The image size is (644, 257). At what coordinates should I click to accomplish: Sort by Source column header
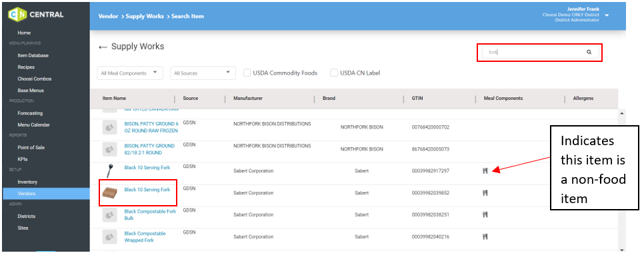point(191,99)
